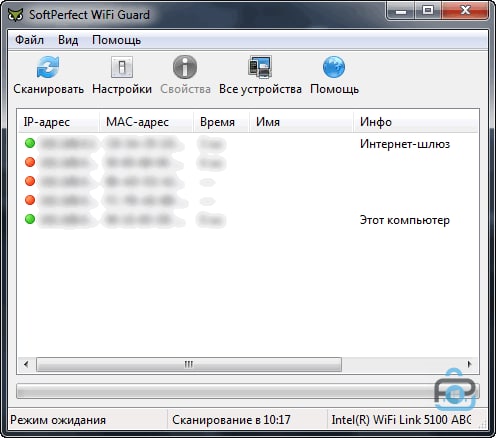Select the green-dot Интернет-шлюз device row

coord(247,144)
